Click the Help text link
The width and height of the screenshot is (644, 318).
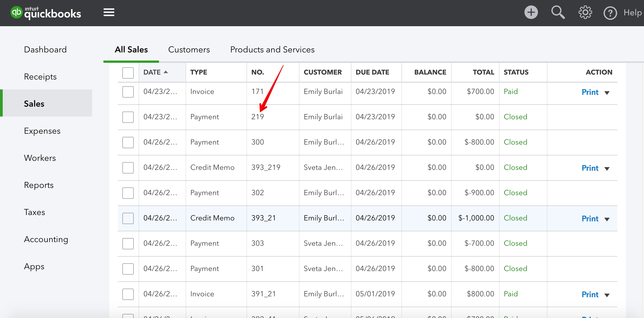pos(633,12)
